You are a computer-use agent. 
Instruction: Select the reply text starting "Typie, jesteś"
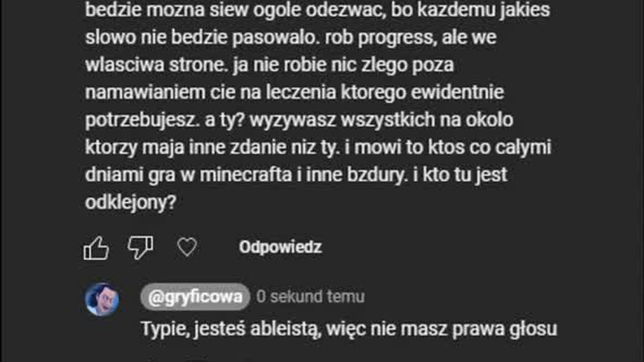349,329
